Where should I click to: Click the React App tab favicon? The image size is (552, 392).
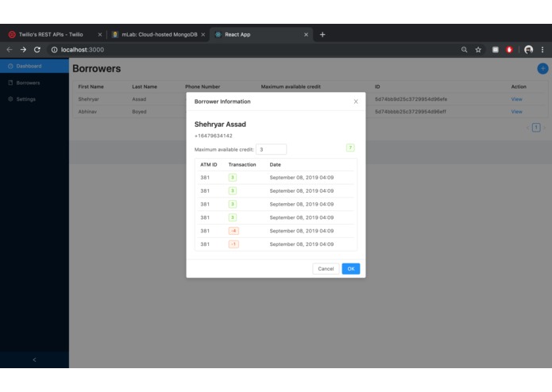tap(218, 34)
